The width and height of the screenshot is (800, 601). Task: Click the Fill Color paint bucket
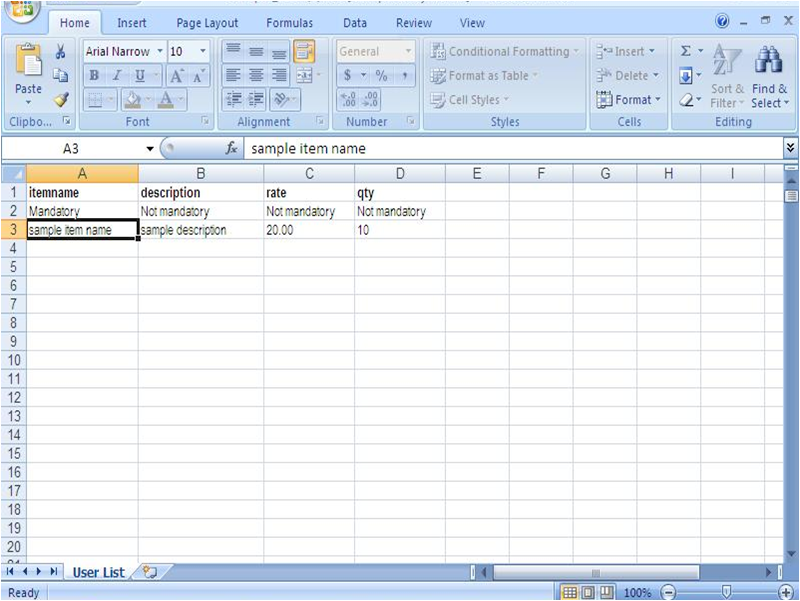pos(133,99)
